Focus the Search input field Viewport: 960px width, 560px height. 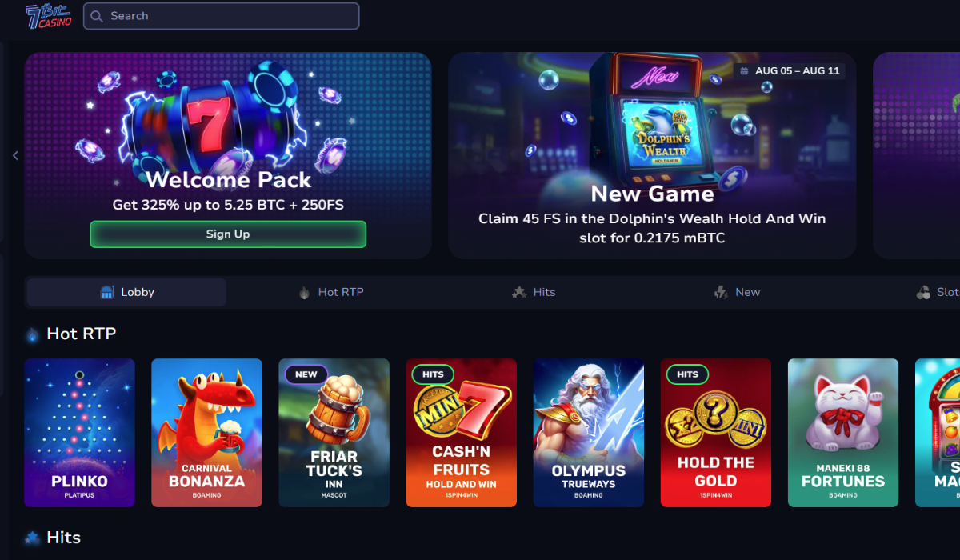tap(222, 16)
